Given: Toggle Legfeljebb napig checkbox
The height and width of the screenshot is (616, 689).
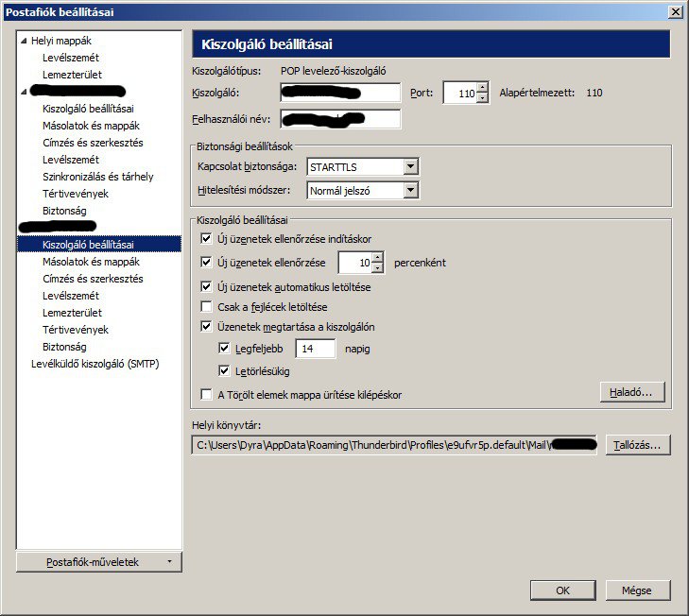Looking at the screenshot, I should pyautogui.click(x=224, y=349).
